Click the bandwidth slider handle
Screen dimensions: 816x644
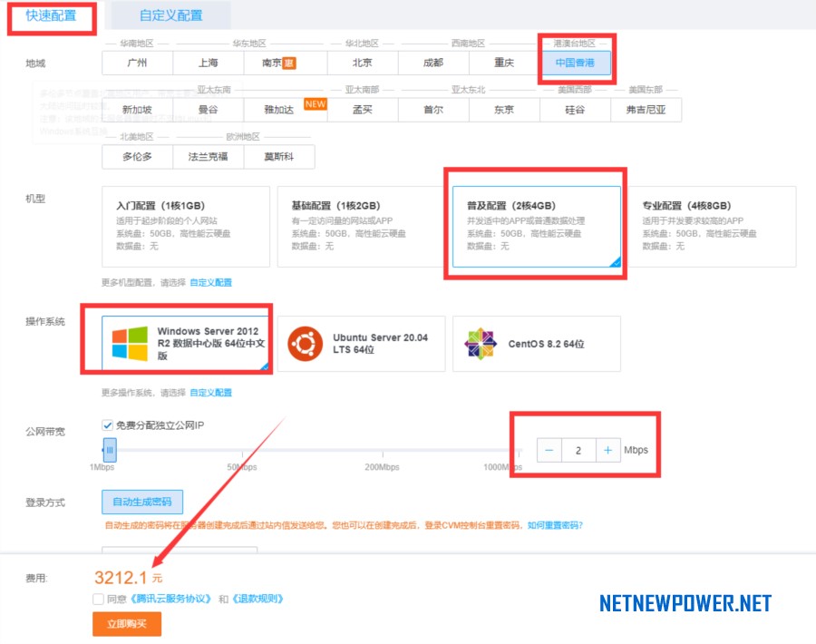110,450
